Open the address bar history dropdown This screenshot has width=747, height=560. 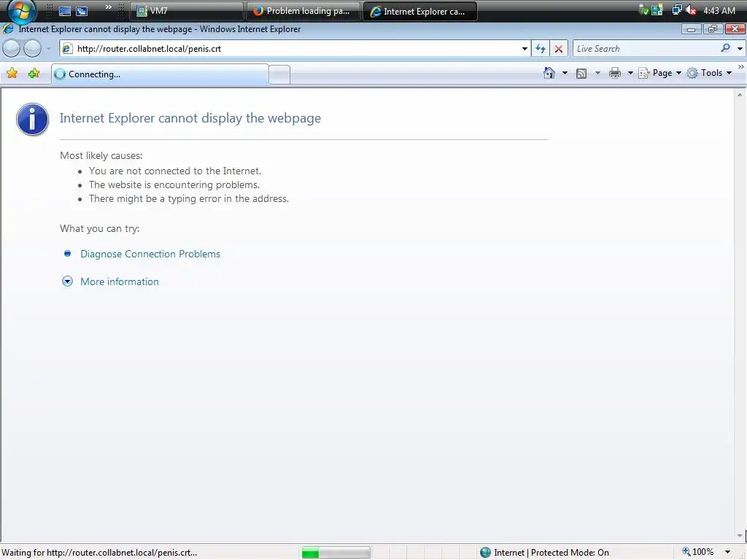coord(525,49)
